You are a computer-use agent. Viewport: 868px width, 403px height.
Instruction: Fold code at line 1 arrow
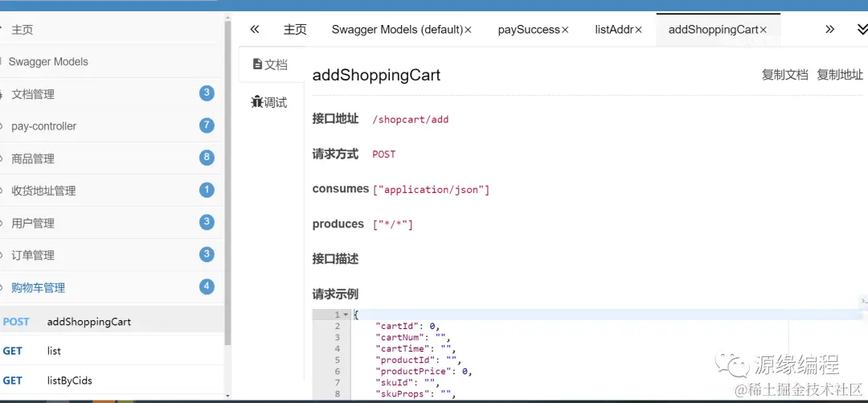coord(346,315)
